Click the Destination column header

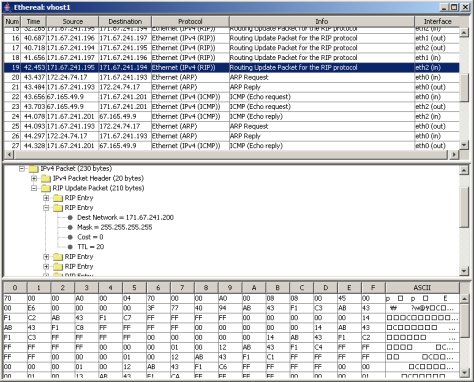tap(125, 21)
